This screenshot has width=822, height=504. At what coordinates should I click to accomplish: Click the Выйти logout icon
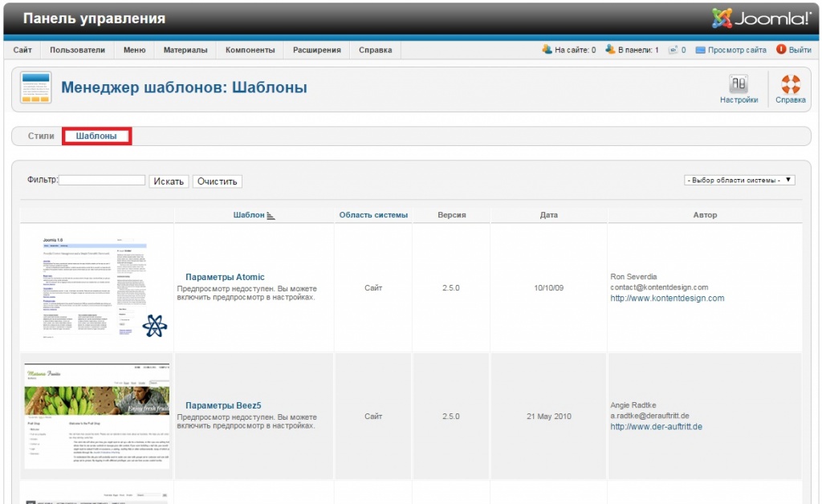click(x=781, y=50)
